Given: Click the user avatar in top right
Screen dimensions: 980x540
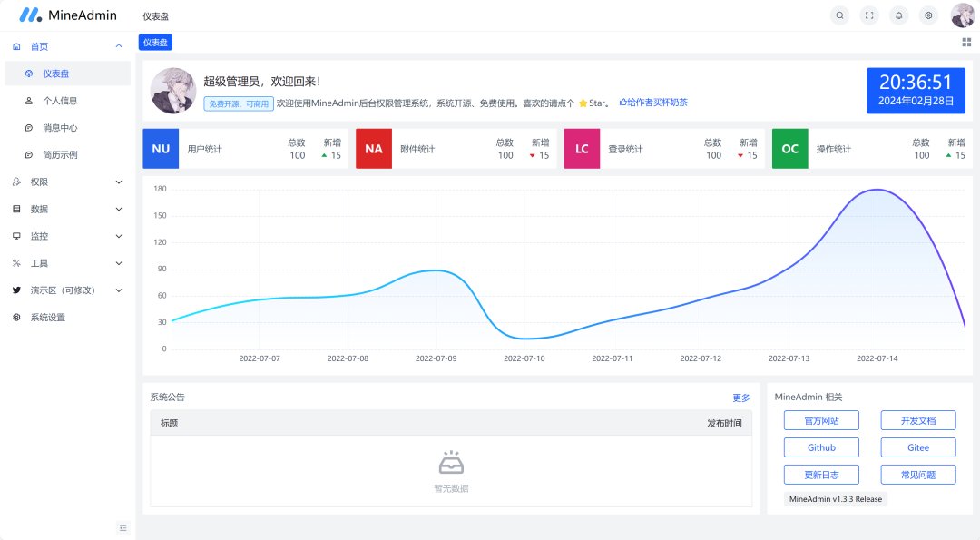Looking at the screenshot, I should coord(962,15).
